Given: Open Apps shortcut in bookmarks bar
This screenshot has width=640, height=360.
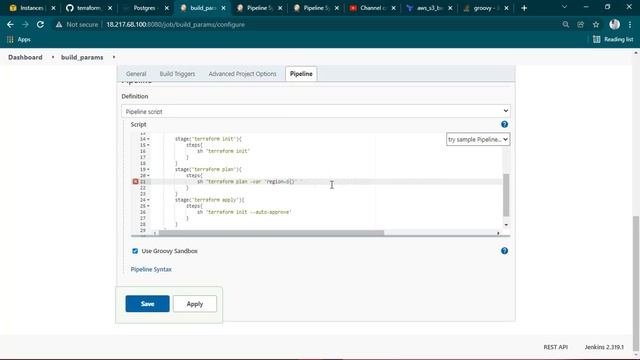Looking at the screenshot, I should pos(19,40).
